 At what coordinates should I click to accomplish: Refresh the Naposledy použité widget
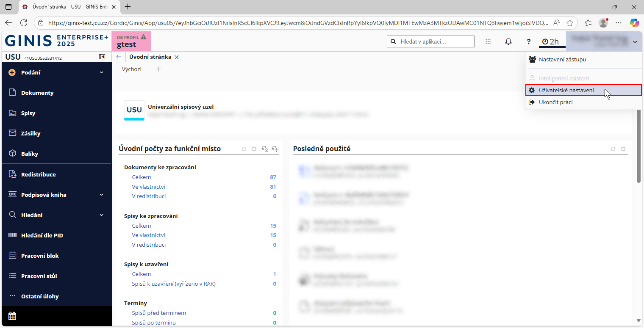(x=612, y=149)
